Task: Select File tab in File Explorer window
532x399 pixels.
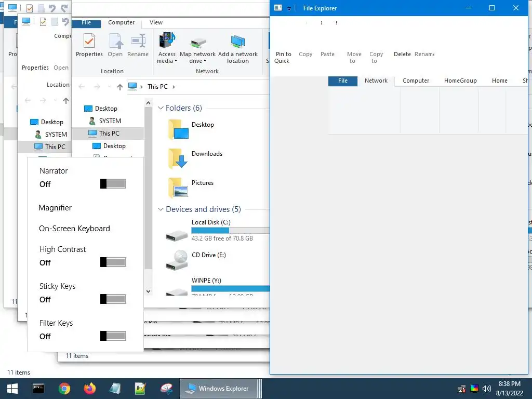Action: click(x=343, y=81)
